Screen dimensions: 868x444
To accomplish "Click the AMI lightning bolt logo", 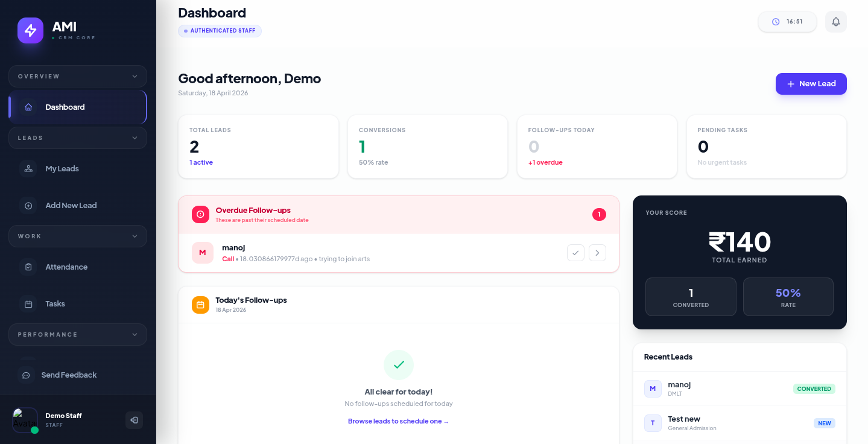I will point(30,30).
